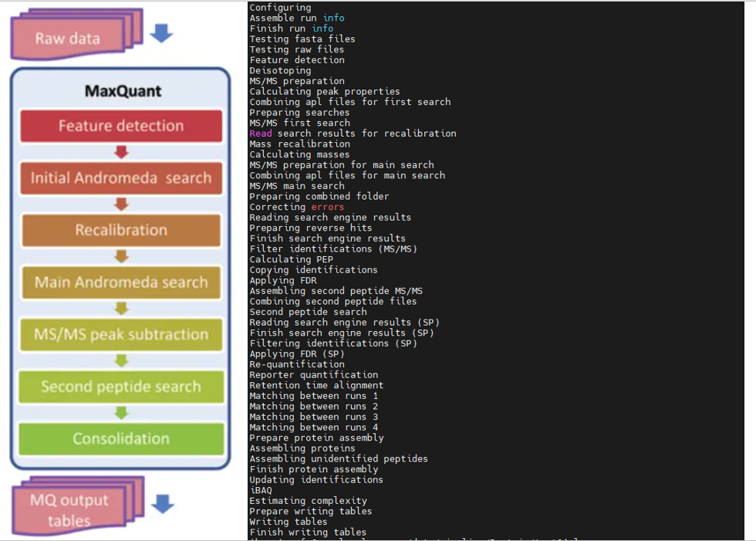Click the 'MS/MS first search' line
Image resolution: width=756 pixels, height=541 pixels.
pyautogui.click(x=300, y=123)
